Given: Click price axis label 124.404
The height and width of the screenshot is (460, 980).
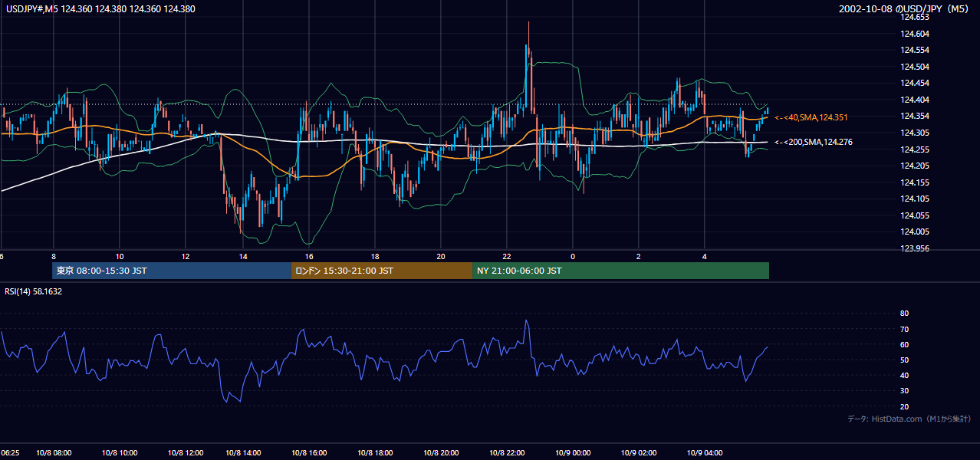Looking at the screenshot, I should (915, 100).
